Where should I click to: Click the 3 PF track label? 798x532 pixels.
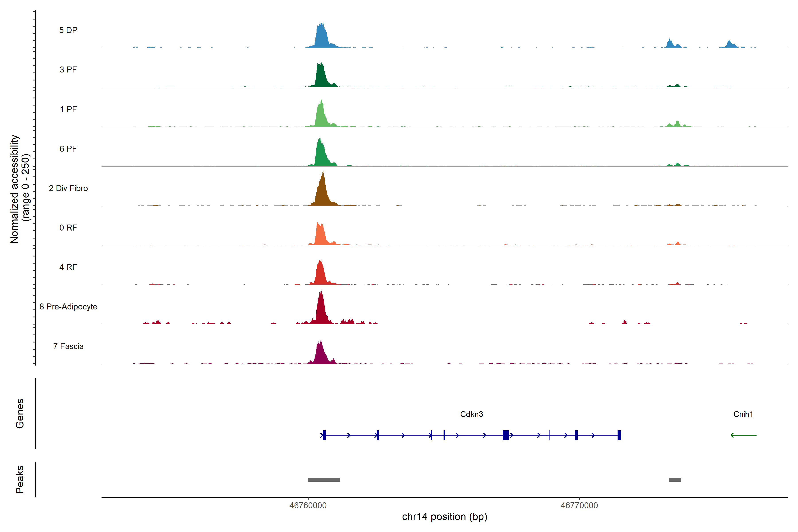68,70
